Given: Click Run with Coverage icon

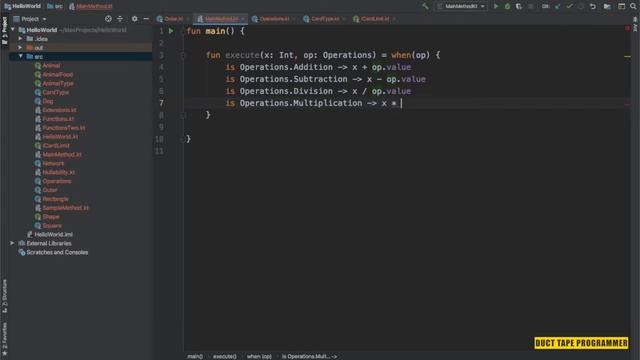Looking at the screenshot, I should (519, 6).
